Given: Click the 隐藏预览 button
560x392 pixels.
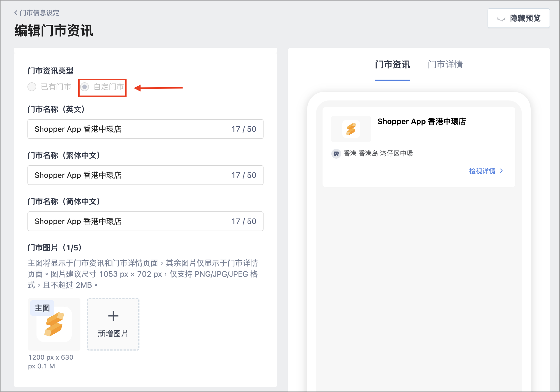Looking at the screenshot, I should (519, 18).
